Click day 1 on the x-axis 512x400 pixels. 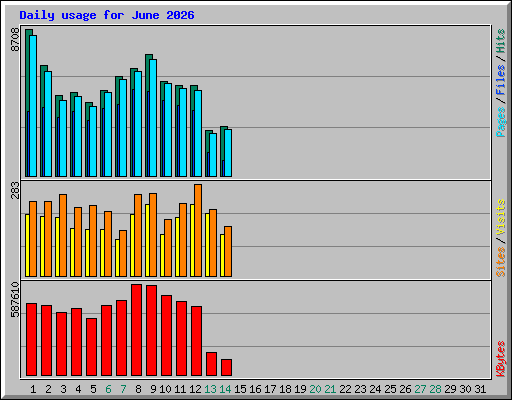click(33, 389)
